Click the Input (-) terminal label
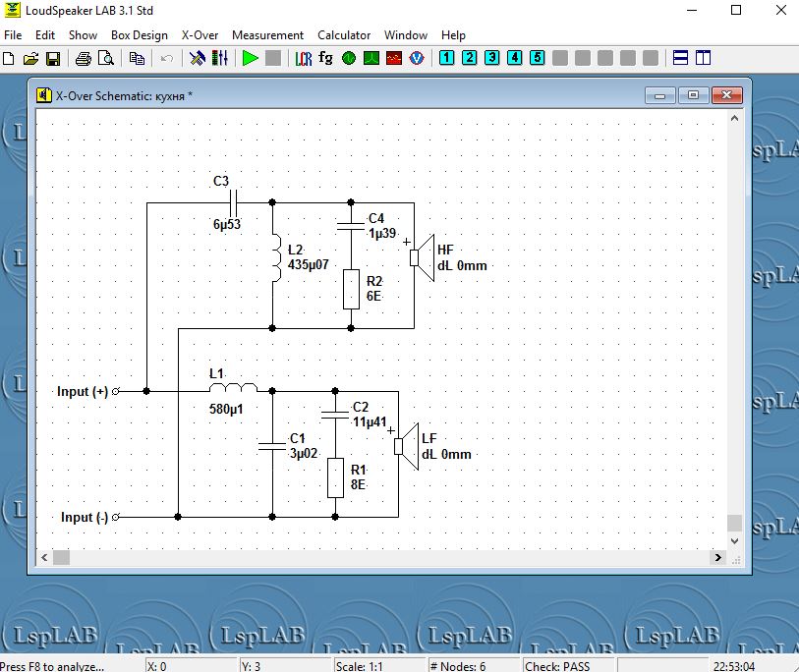799x672 pixels. (x=85, y=517)
